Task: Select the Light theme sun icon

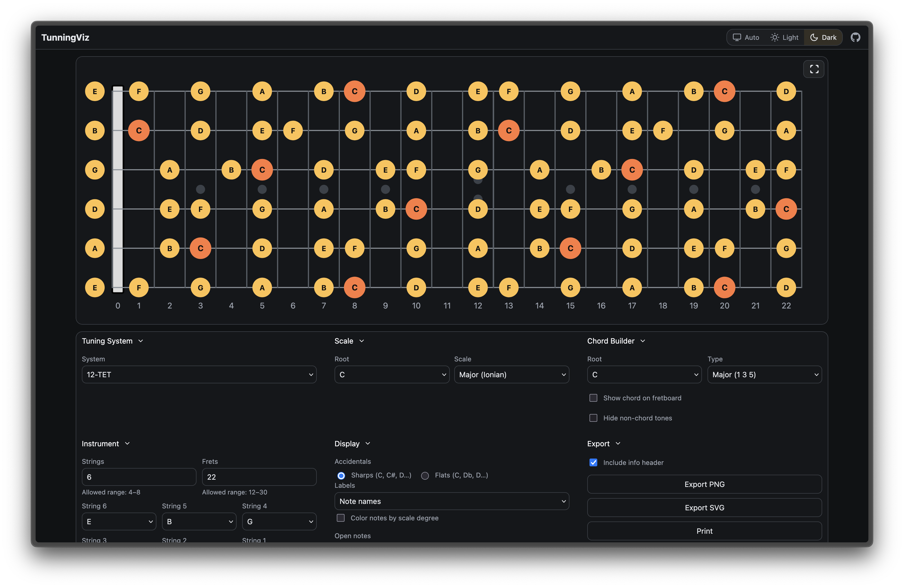Action: (x=775, y=37)
